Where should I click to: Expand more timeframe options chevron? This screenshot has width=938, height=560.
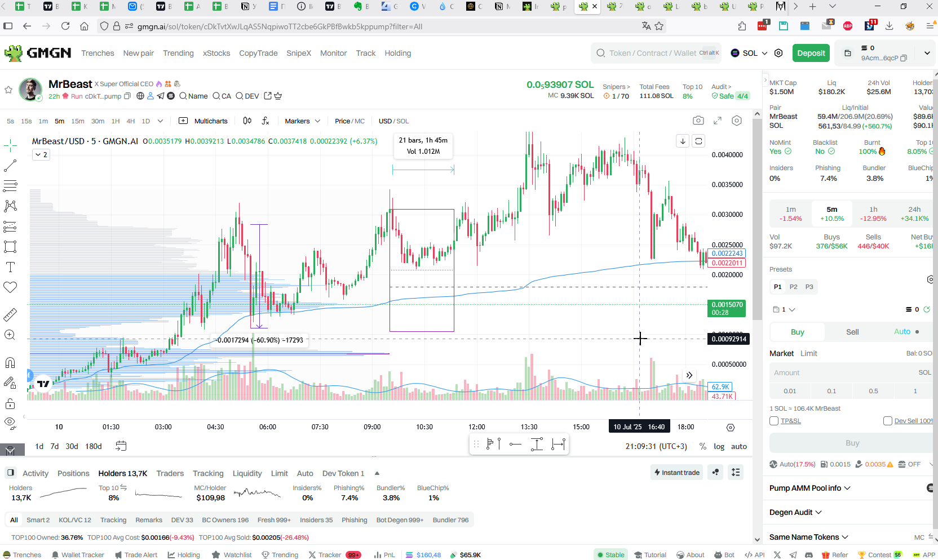pos(160,121)
